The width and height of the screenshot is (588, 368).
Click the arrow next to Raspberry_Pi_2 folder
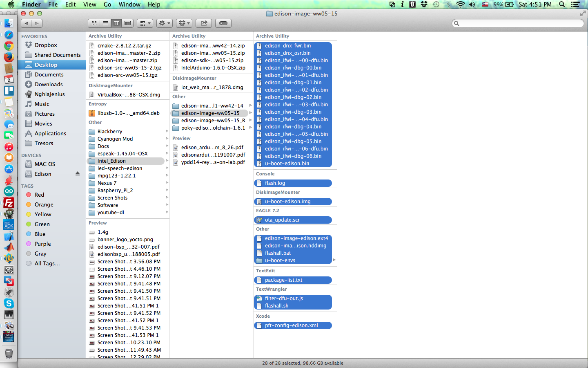click(167, 190)
